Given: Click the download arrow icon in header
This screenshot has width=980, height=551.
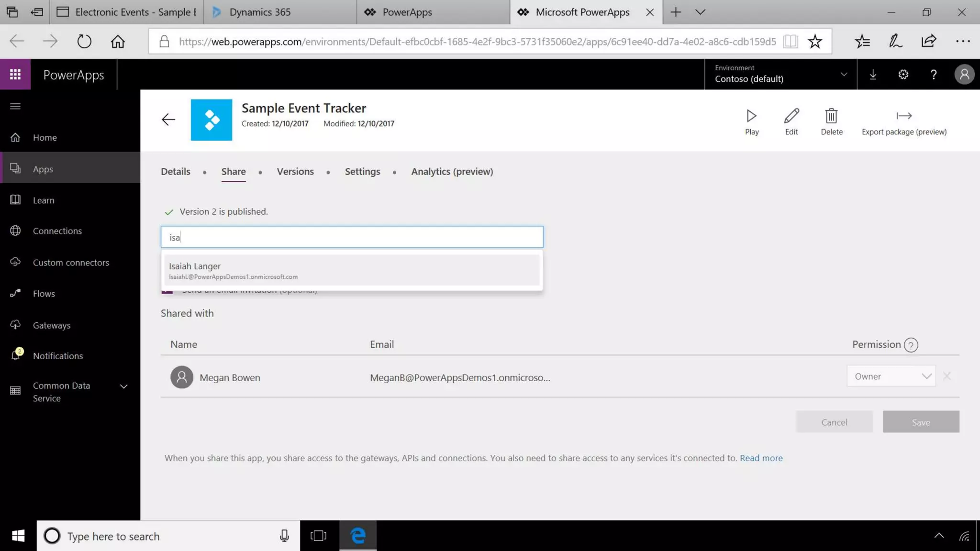Looking at the screenshot, I should [873, 75].
